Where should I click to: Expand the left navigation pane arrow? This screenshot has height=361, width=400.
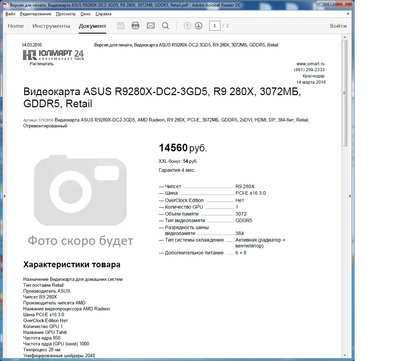tap(4, 196)
